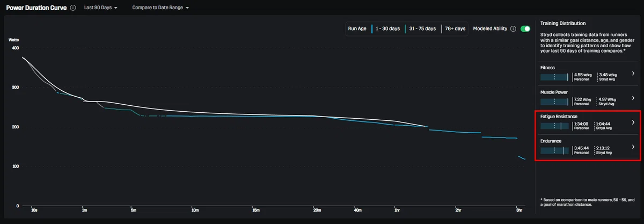Click the Fatigue Resistance row label
Screen dimensions: 644x224
click(x=559, y=117)
